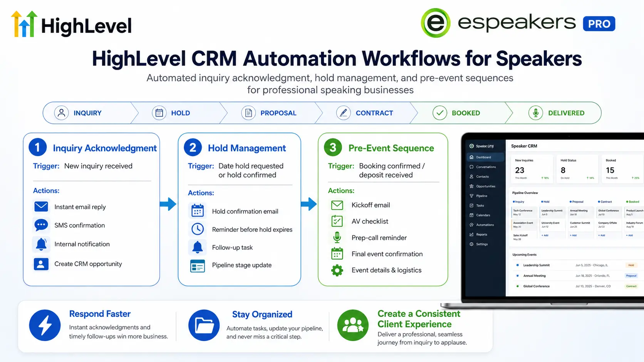
Task: Click the Hold confirmation email calendar icon
Action: coord(198,211)
